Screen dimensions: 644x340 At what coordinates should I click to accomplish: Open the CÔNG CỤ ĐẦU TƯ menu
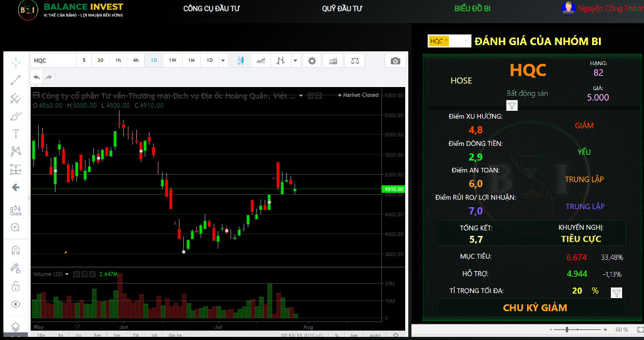211,9
